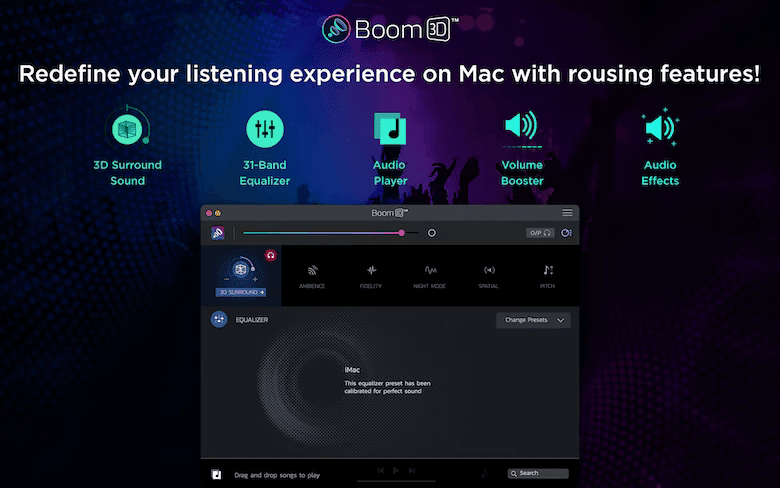Increase 3D surround intensity with plus
The image size is (780, 488).
255,279
